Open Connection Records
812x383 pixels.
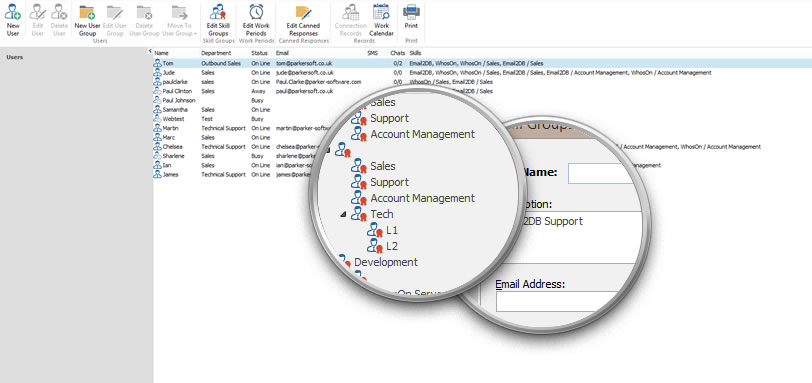tap(351, 20)
